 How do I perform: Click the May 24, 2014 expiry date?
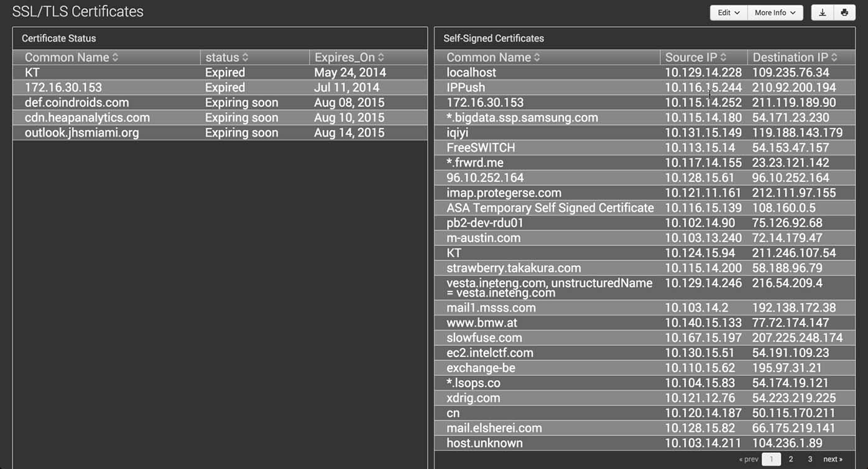click(x=350, y=73)
